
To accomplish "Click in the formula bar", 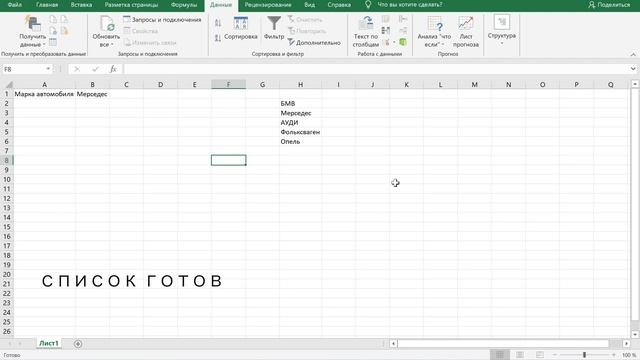I will [x=376, y=69].
